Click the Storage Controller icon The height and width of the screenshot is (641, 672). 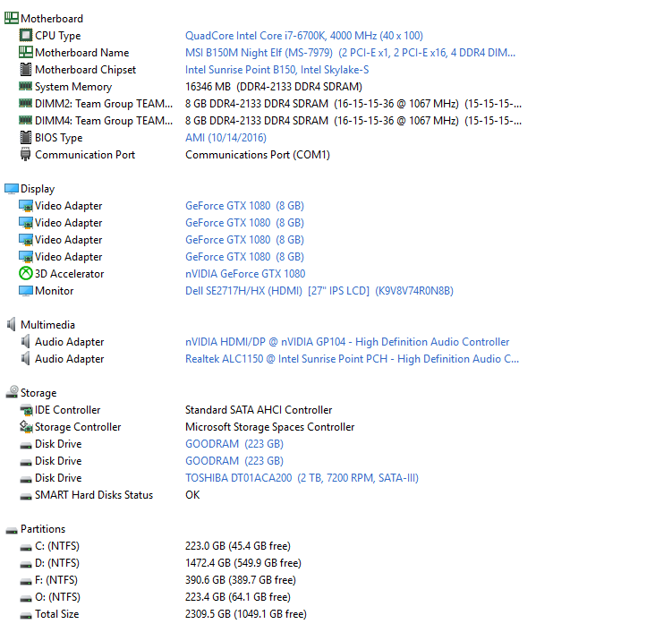(x=26, y=426)
